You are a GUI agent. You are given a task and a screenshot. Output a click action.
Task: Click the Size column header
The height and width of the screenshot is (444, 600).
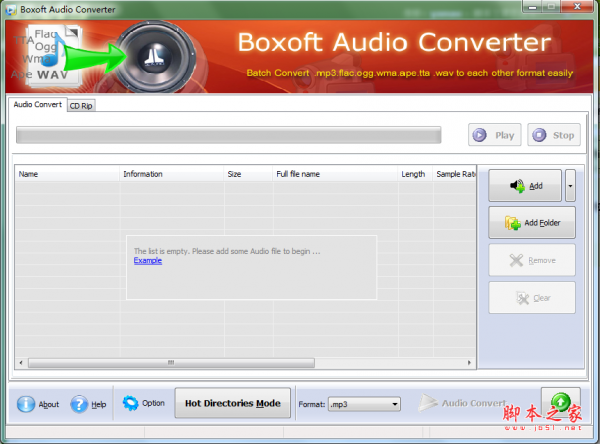click(x=248, y=174)
